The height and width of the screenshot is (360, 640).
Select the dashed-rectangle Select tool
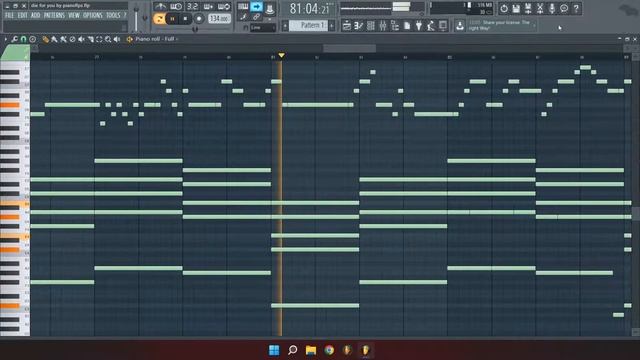[x=99, y=39]
